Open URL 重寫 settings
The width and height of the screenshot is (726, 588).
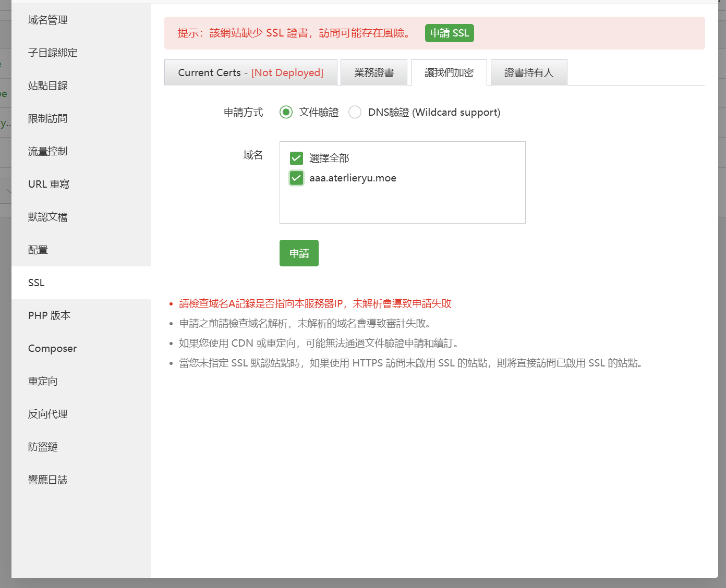[x=49, y=184]
